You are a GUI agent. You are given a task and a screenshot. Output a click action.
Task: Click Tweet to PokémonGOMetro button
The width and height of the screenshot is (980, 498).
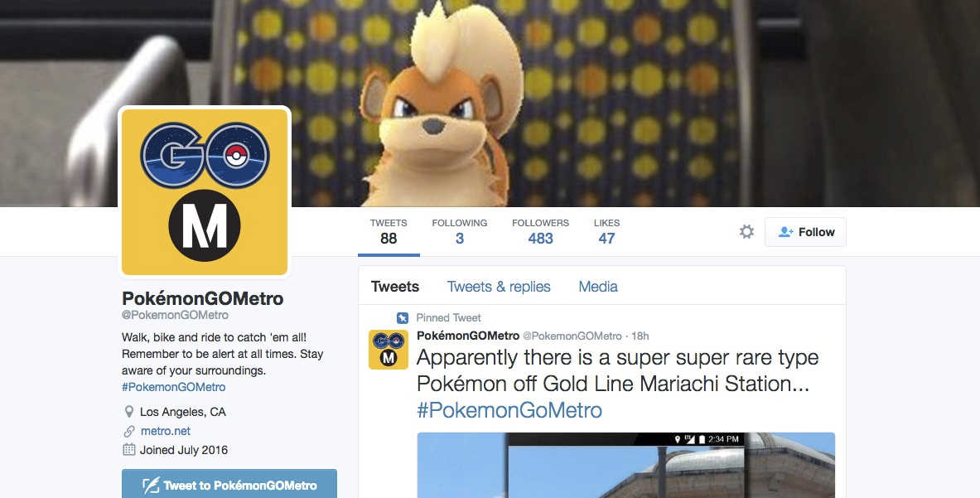pos(229,484)
